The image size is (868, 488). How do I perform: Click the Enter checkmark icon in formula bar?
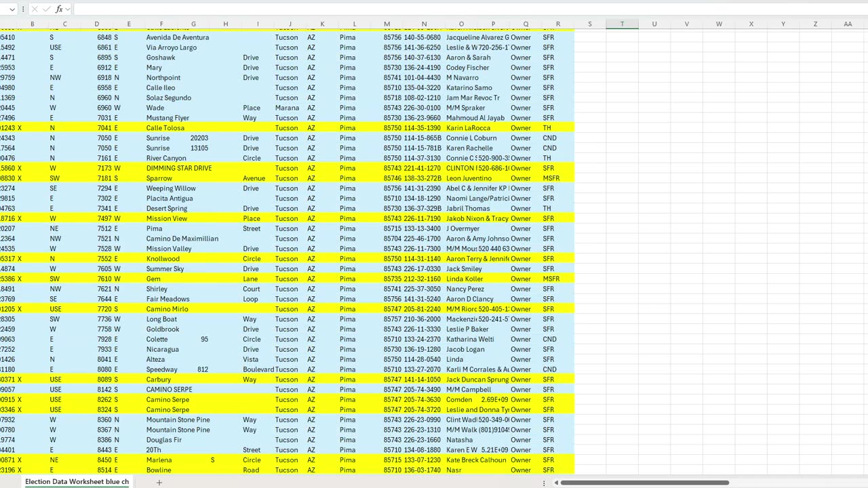click(47, 9)
